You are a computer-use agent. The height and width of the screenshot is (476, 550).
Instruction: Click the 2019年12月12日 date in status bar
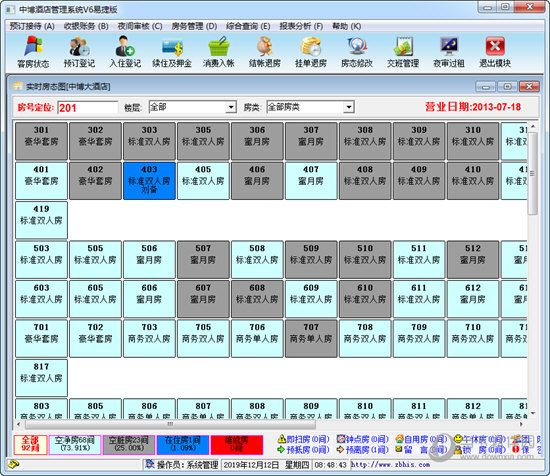coord(251,465)
